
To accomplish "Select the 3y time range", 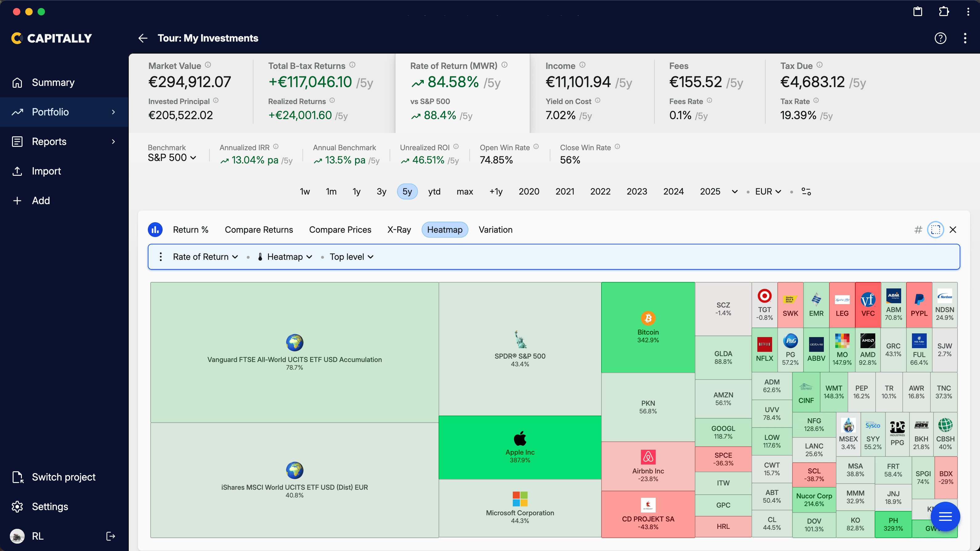I will pos(381,191).
